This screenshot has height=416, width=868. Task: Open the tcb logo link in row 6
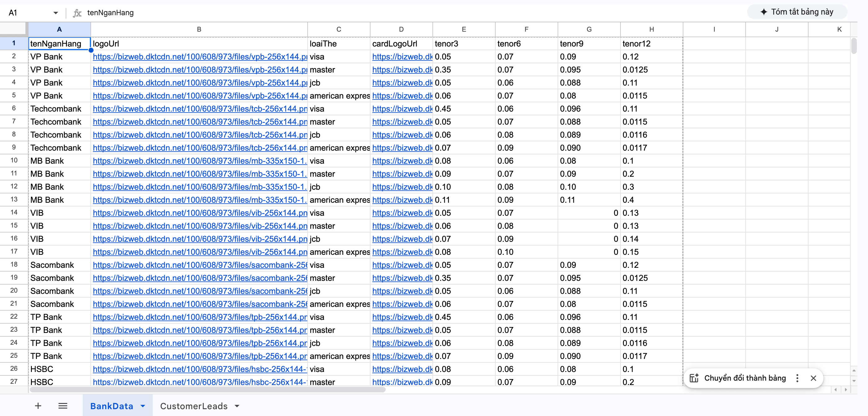tap(200, 108)
